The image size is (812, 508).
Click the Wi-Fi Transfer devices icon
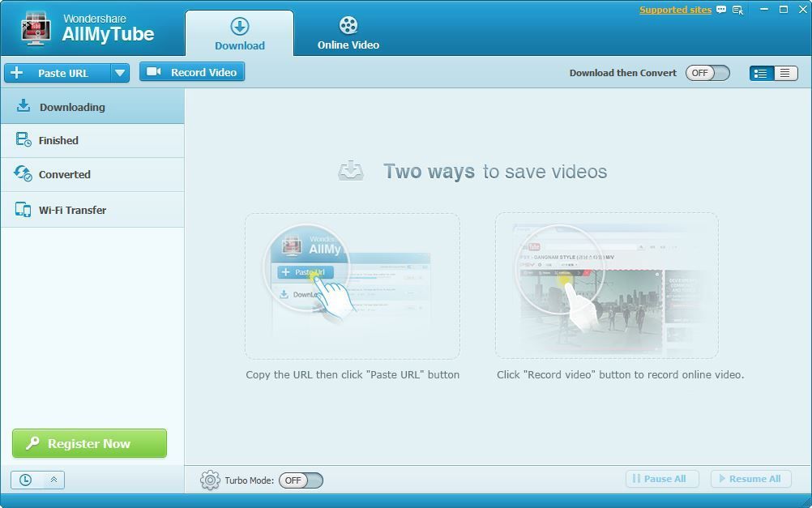pos(23,209)
